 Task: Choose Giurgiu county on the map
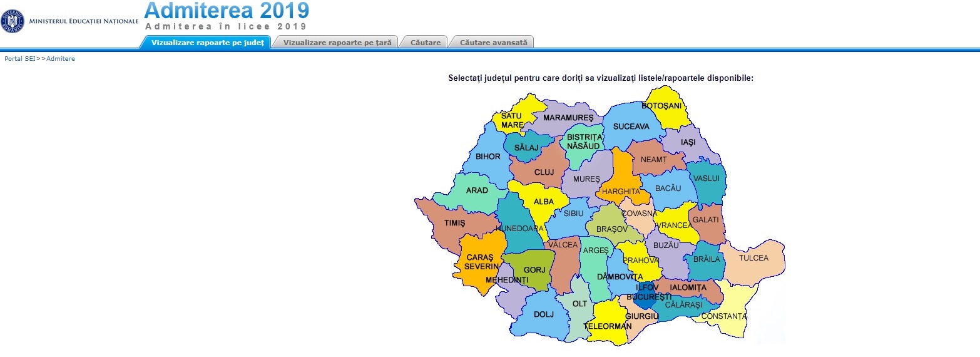[x=640, y=316]
